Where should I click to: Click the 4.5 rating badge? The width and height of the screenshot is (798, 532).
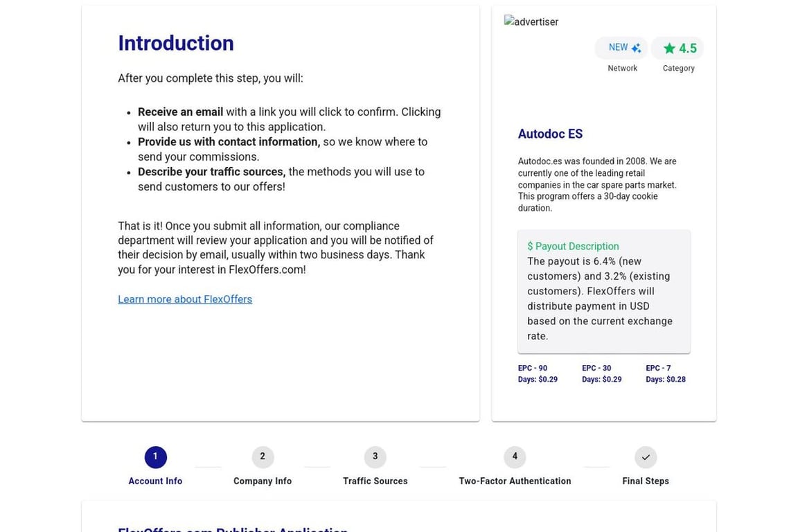point(677,48)
